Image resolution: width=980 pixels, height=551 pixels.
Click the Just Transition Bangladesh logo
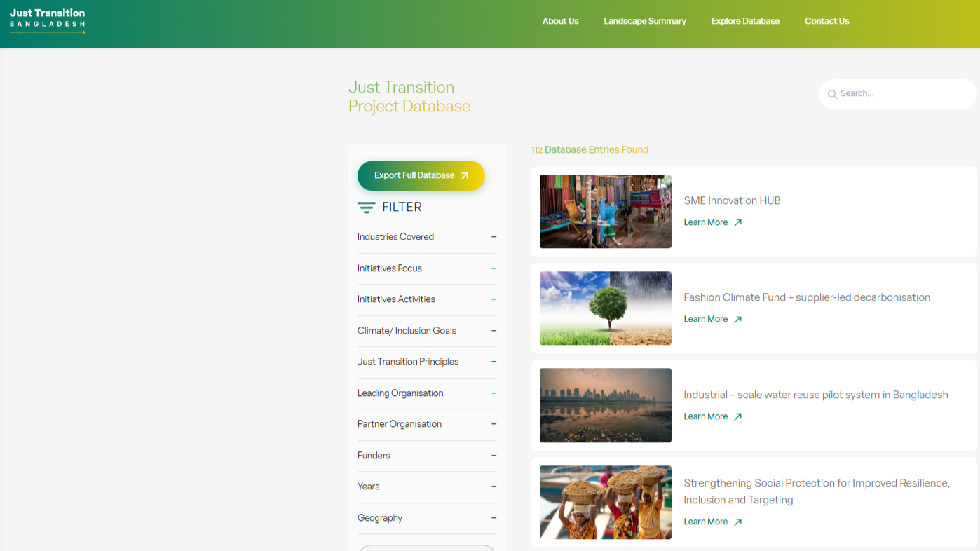pyautogui.click(x=48, y=21)
